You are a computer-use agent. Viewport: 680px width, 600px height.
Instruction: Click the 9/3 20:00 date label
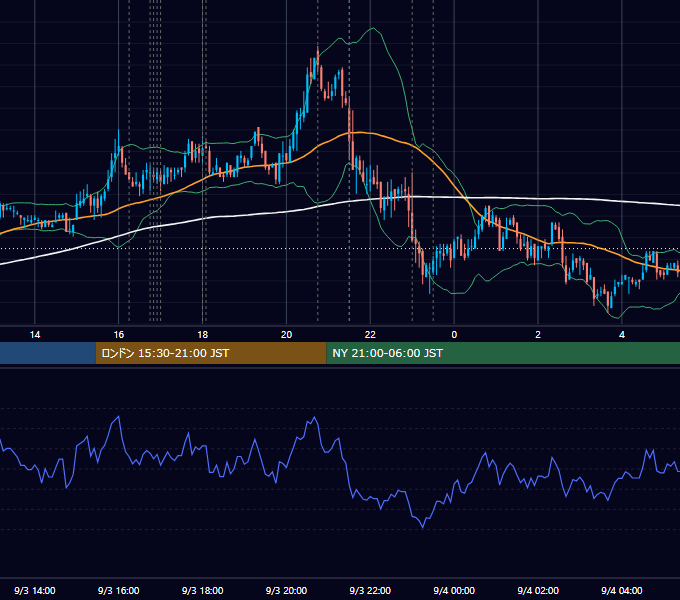tap(286, 590)
